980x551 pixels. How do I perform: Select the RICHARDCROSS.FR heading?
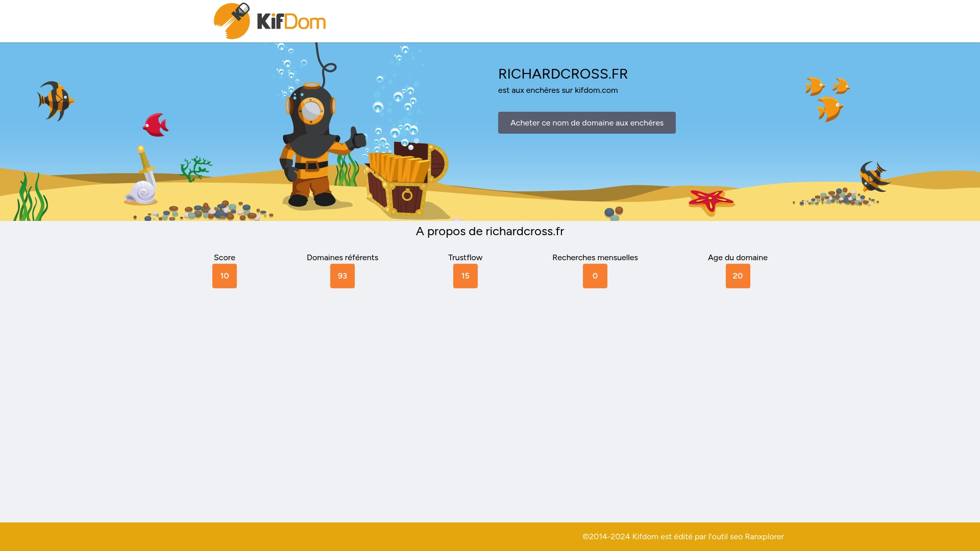[x=562, y=74]
